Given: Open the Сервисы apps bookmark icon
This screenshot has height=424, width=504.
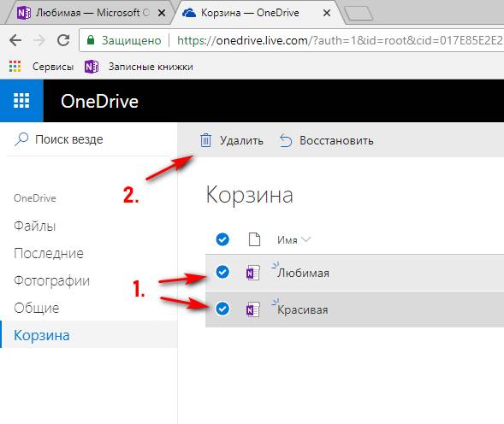Looking at the screenshot, I should click(x=15, y=67).
